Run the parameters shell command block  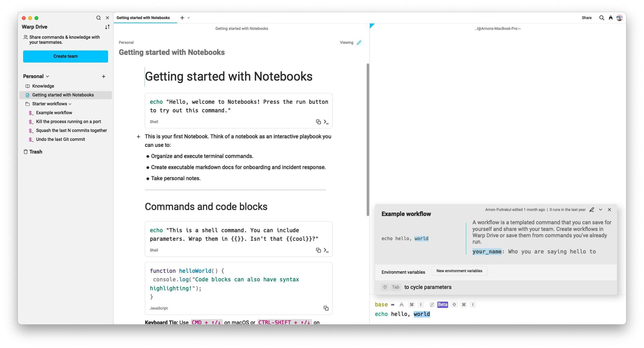326,250
